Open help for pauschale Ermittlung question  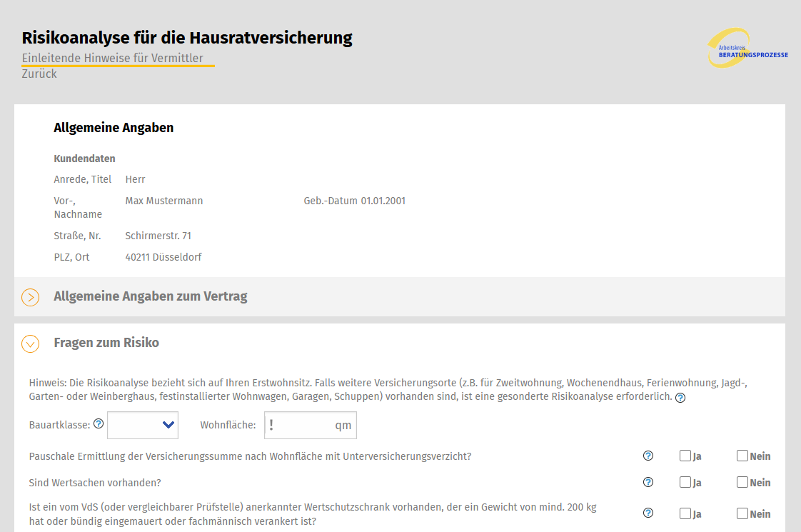click(648, 455)
